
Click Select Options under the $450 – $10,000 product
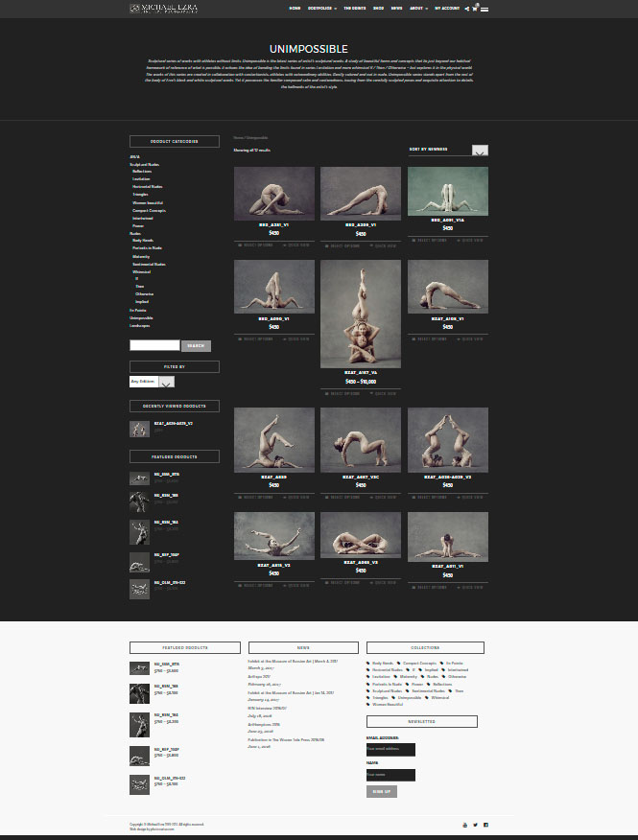tap(343, 394)
